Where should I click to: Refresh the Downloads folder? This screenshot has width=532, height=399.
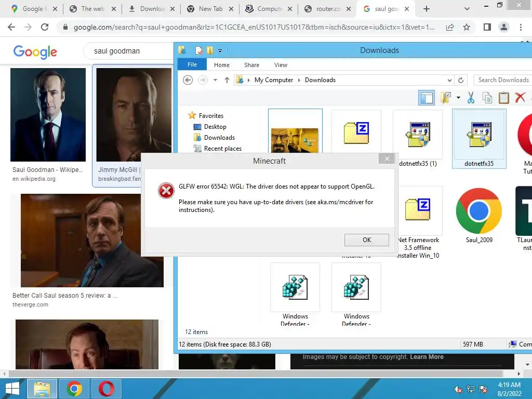(x=461, y=80)
